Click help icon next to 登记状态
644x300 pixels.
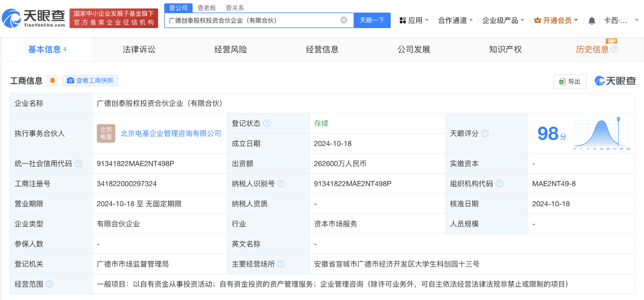[266, 123]
